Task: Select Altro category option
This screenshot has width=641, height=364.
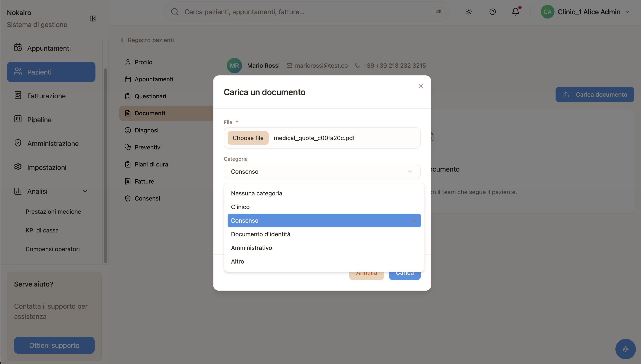Action: 324,261
